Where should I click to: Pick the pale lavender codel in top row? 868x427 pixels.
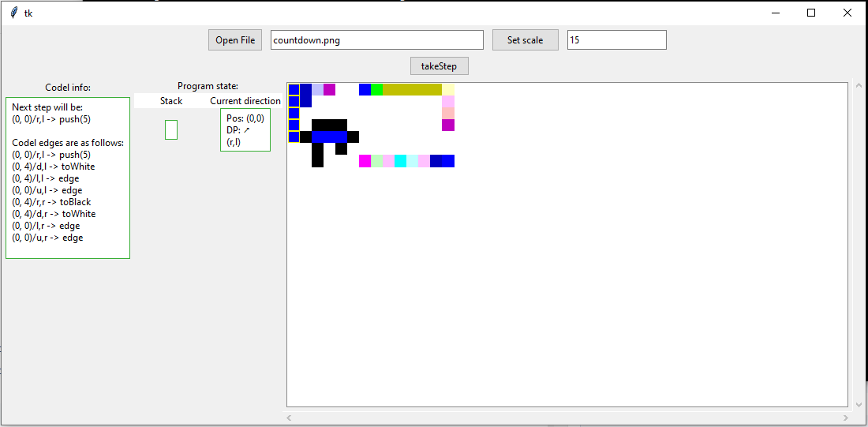click(x=317, y=89)
